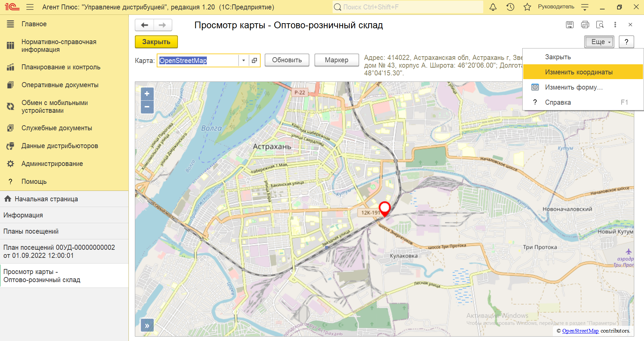Open Обмен с мобильными устройствами section
The image size is (644, 341).
click(64, 107)
